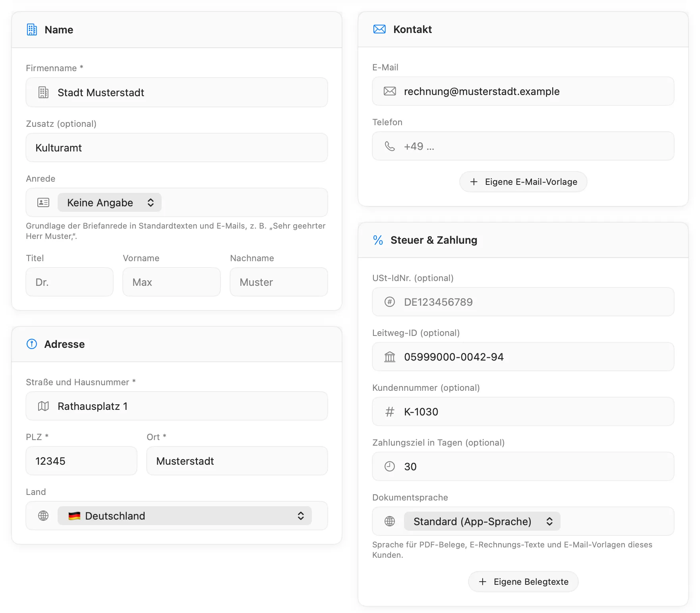Click the Vorname input field
The width and height of the screenshot is (700, 613).
pyautogui.click(x=172, y=282)
